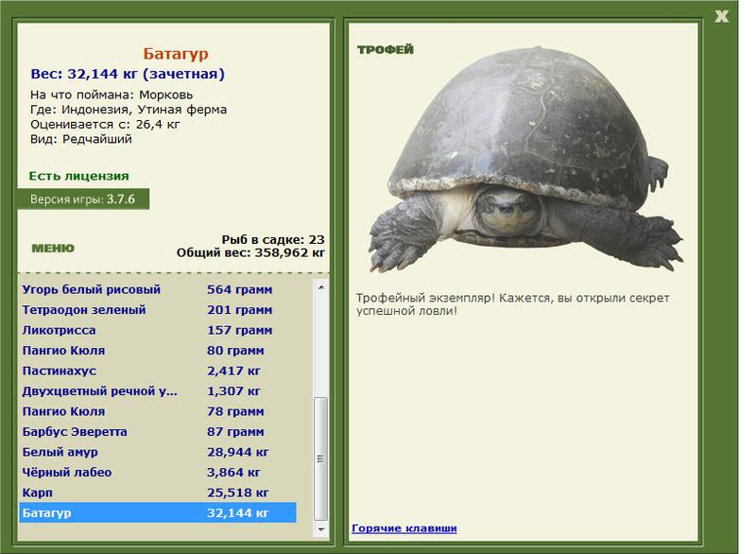Click the Версия игры 3.7.6 label
The image size is (756, 554).
83,199
